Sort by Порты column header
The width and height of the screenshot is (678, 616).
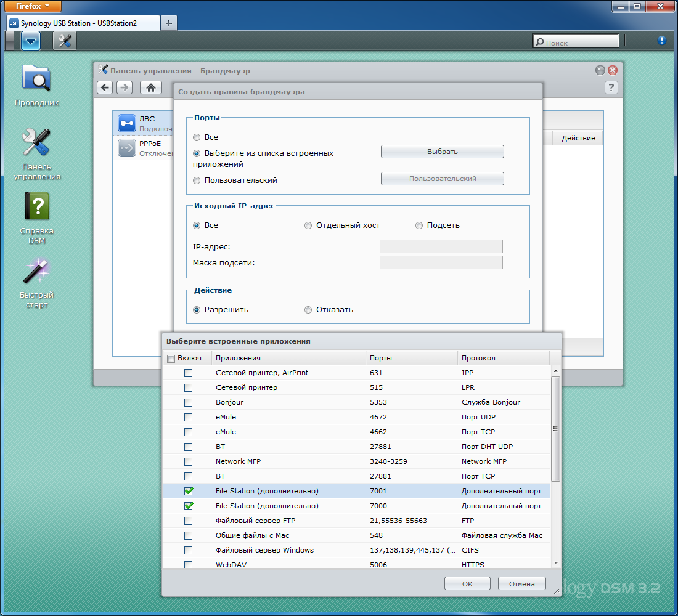click(x=412, y=358)
